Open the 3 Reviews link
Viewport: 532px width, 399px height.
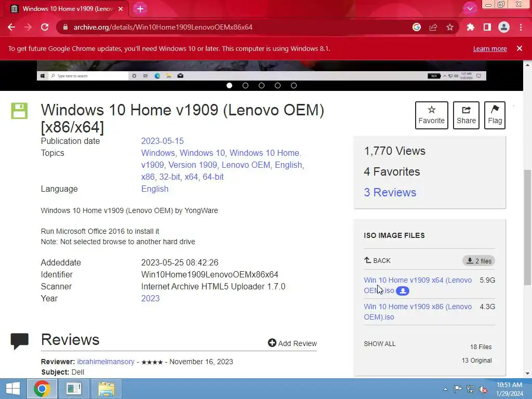(x=390, y=192)
